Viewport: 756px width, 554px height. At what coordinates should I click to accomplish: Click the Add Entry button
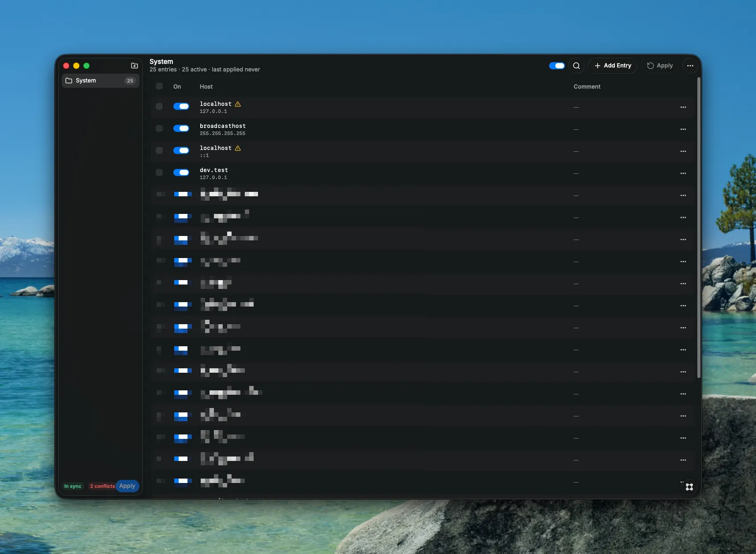tap(613, 66)
